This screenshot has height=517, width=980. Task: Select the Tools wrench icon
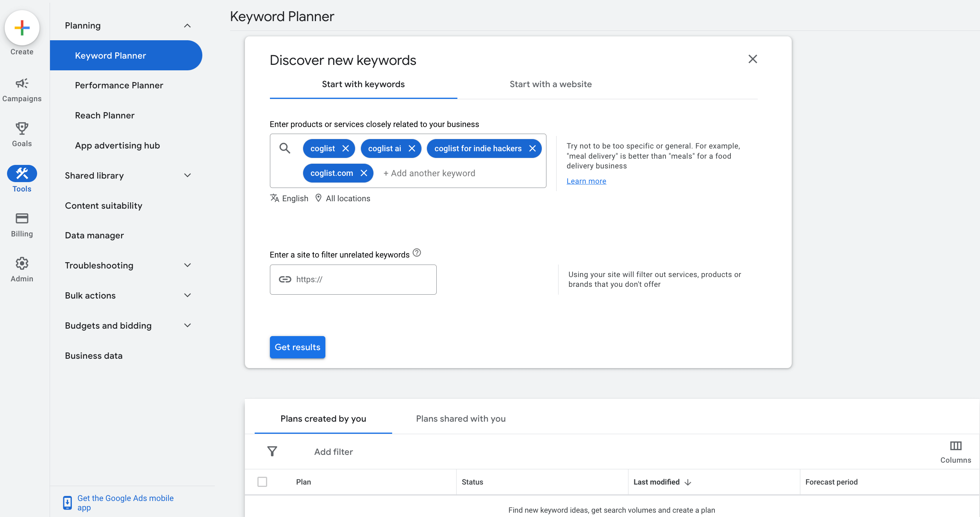click(22, 174)
